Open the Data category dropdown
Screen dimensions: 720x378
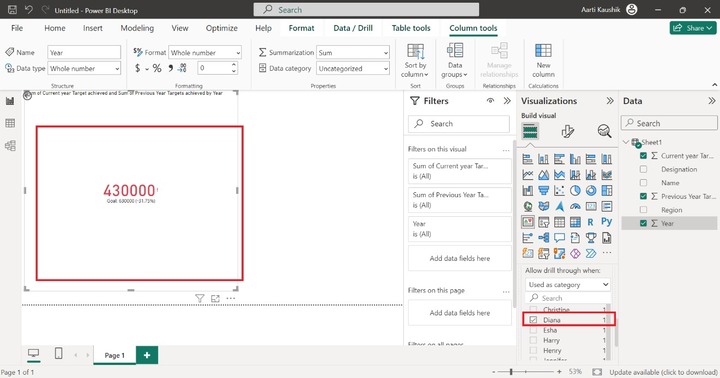353,68
